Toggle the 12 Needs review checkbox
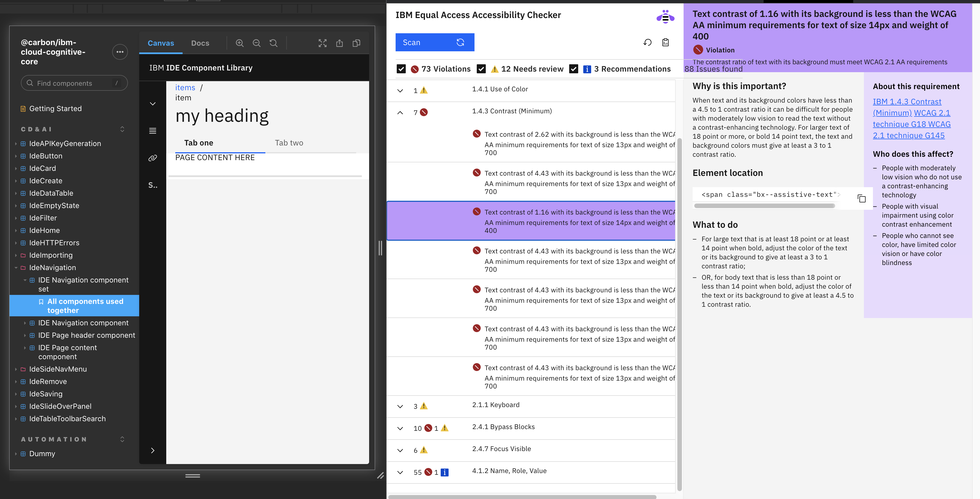 [481, 69]
